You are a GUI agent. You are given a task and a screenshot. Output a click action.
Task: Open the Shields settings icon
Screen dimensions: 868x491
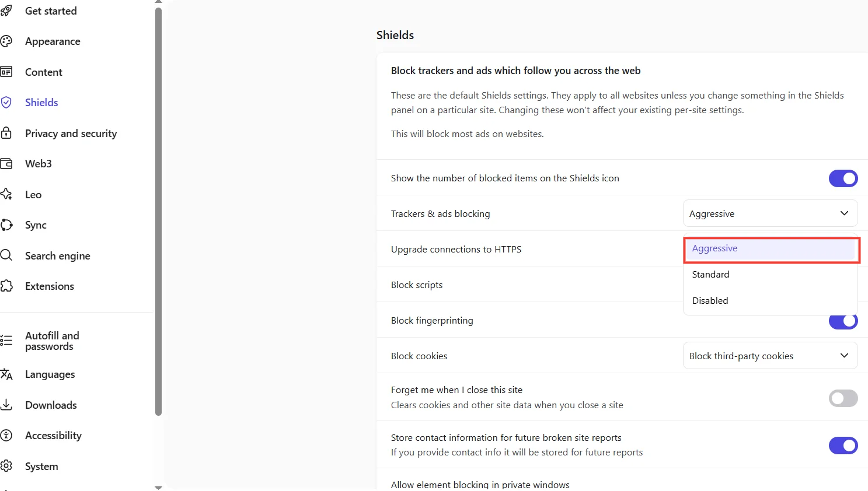[x=8, y=102]
